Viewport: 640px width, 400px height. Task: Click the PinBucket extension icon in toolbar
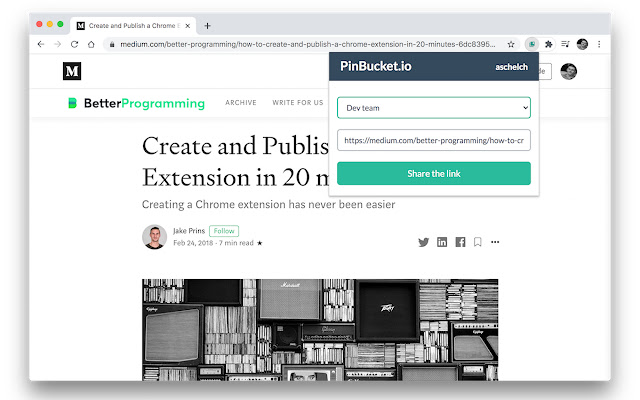[532, 44]
